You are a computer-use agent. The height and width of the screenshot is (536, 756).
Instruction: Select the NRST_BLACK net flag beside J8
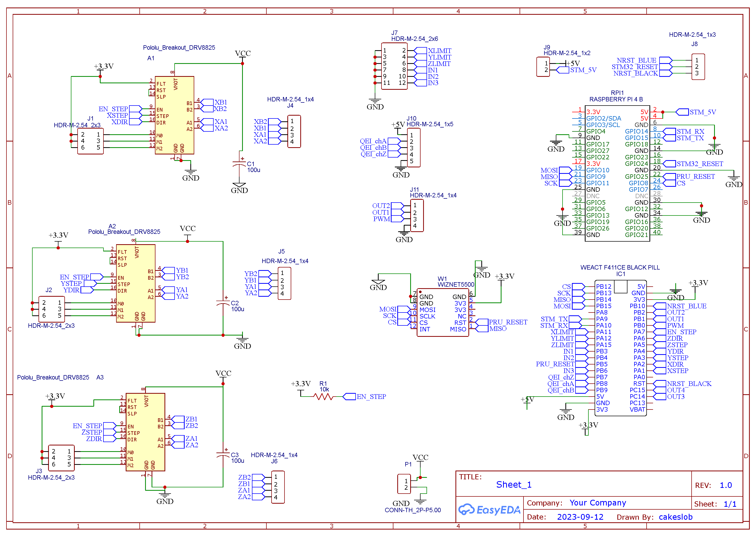[x=642, y=73]
